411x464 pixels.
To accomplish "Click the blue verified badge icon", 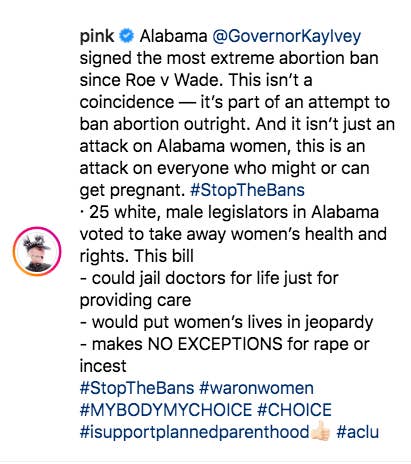I will pyautogui.click(x=127, y=36).
